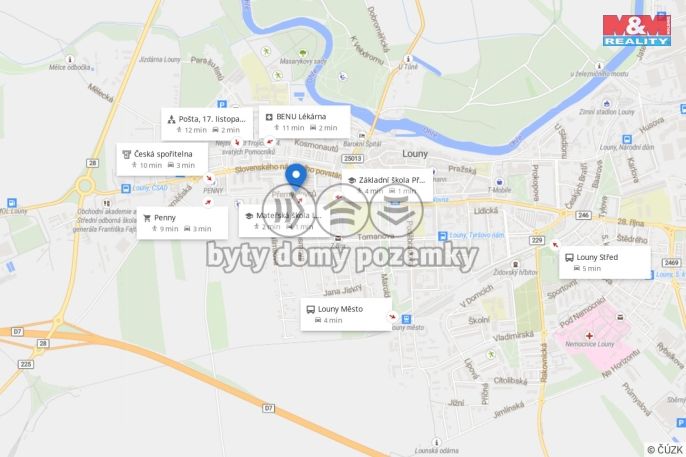
Task: Click the blue location pin marker
Action: point(296,177)
